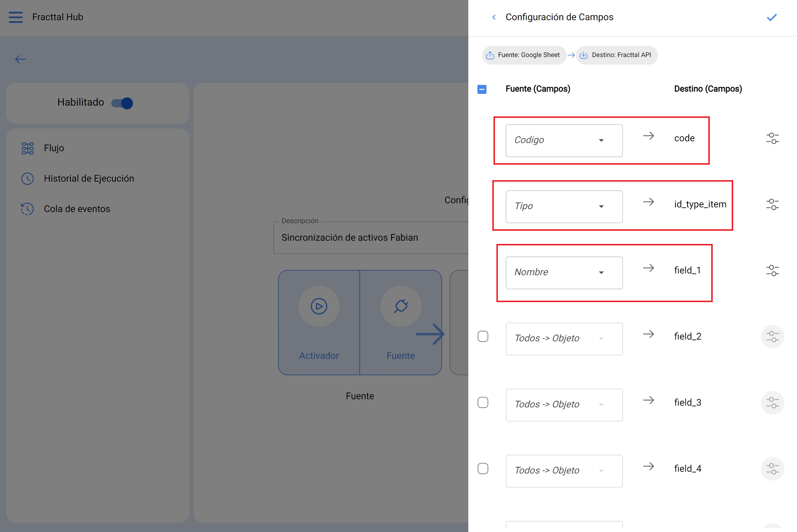The width and height of the screenshot is (797, 532).
Task: Open the Todos -> Objeto dropdown for field_4
Action: (564, 471)
